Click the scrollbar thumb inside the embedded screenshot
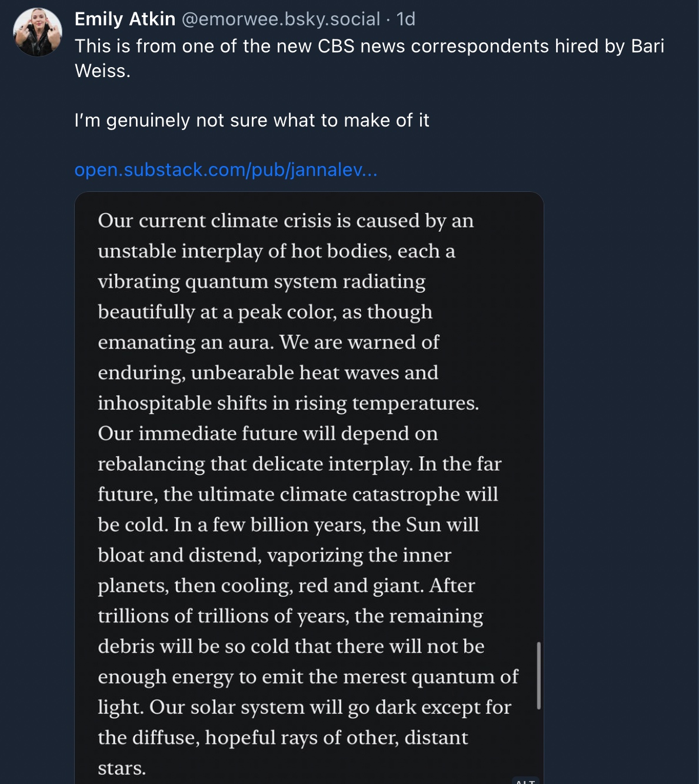The image size is (699, 784). point(538,675)
